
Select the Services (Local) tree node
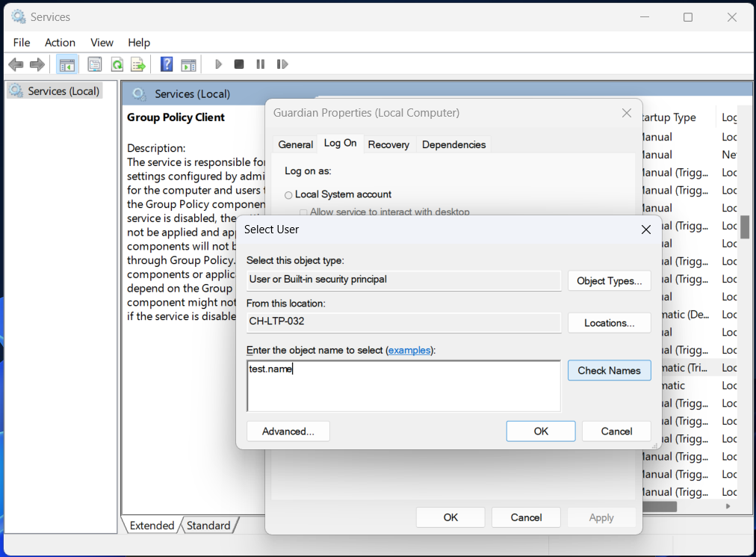coord(55,90)
